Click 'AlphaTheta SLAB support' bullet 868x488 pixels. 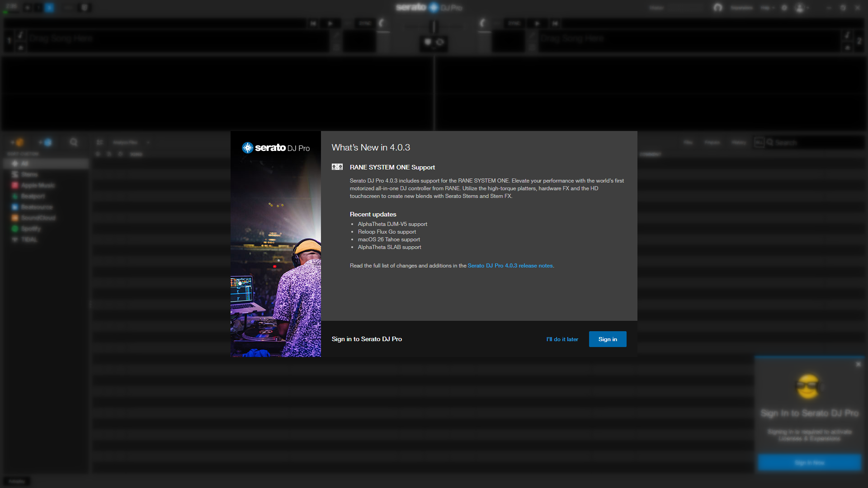[x=390, y=247]
